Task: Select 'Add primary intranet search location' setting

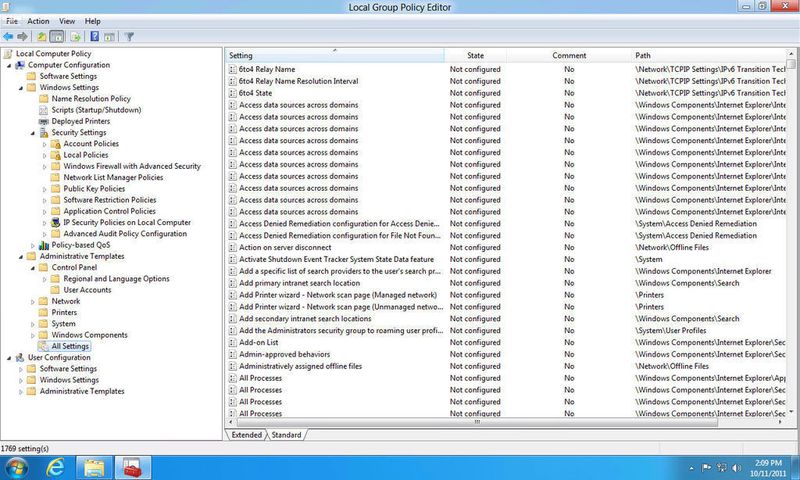Action: 299,283
